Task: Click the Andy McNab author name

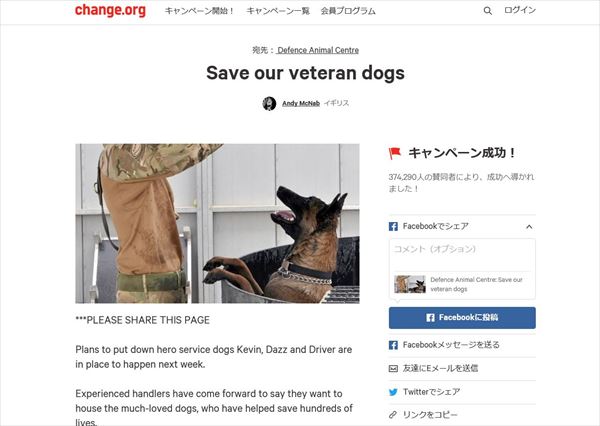Action: [301, 103]
